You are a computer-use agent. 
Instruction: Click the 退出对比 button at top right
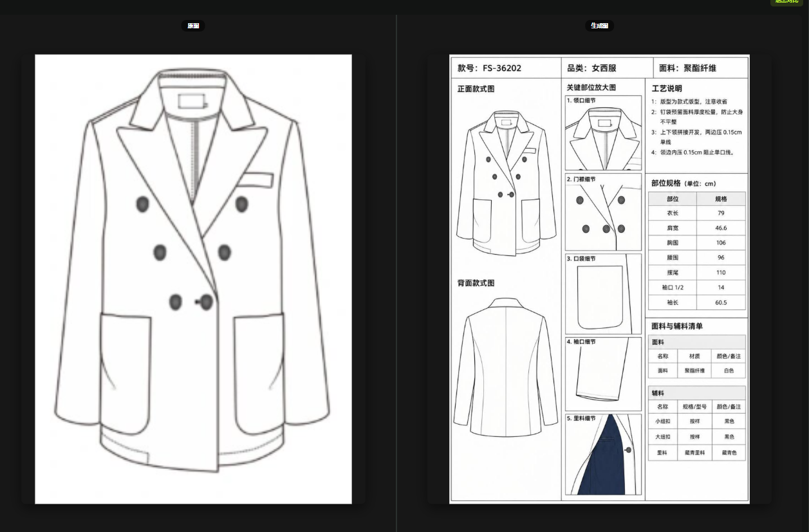[788, 2]
